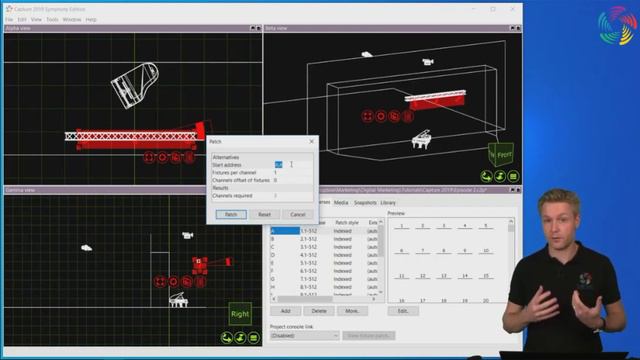This screenshot has height=360, width=640.
Task: Open the Project console link dropdown
Action: (304, 336)
